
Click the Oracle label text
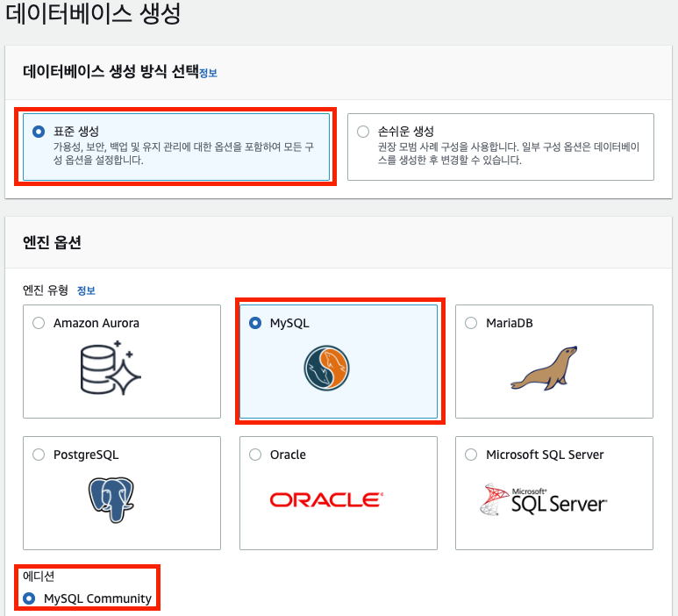pyautogui.click(x=288, y=455)
